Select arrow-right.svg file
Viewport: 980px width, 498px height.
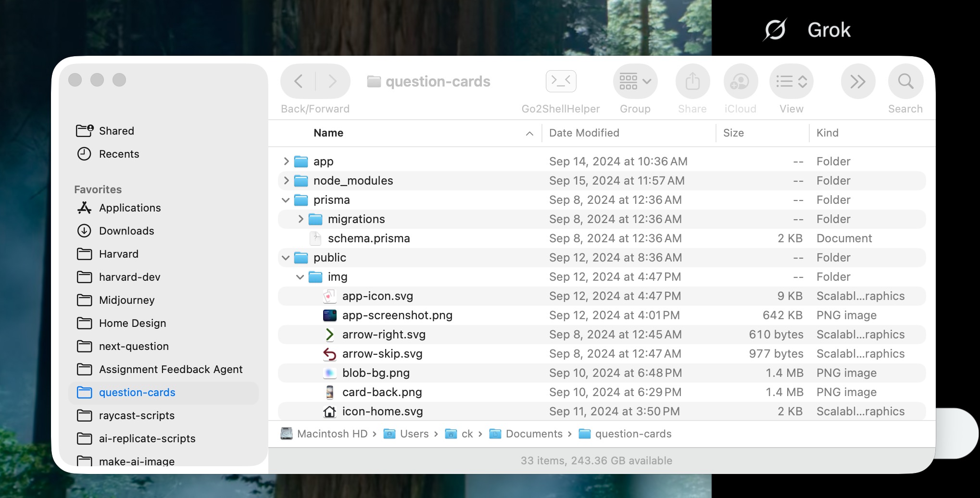(x=602, y=334)
